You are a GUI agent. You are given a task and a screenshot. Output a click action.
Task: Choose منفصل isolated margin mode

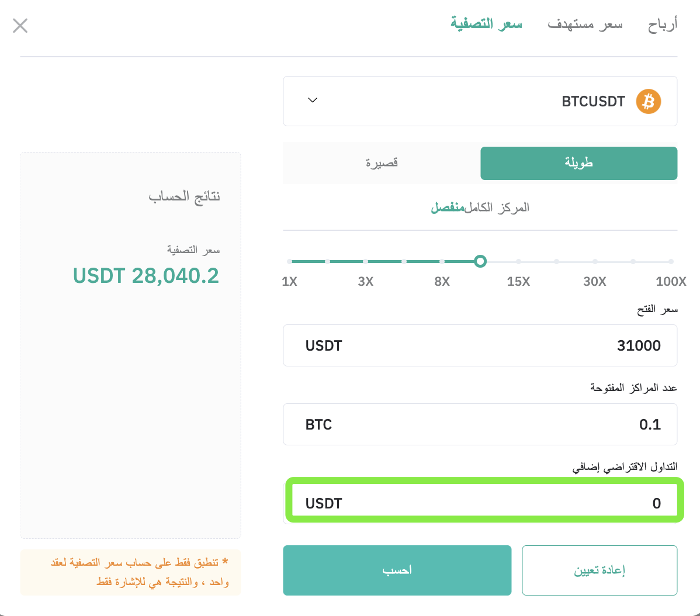click(x=448, y=207)
